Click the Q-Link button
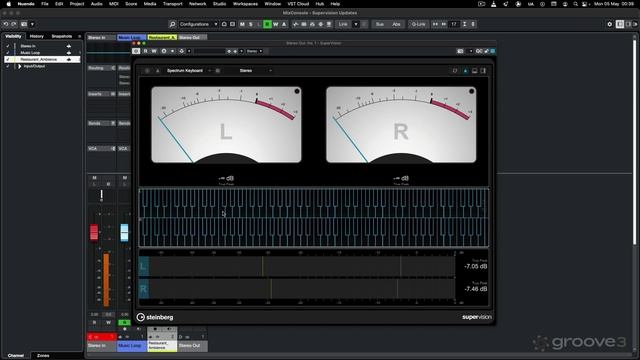 (418, 24)
